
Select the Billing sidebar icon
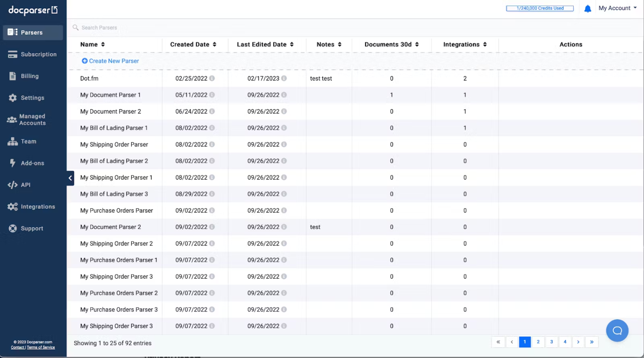[29, 76]
